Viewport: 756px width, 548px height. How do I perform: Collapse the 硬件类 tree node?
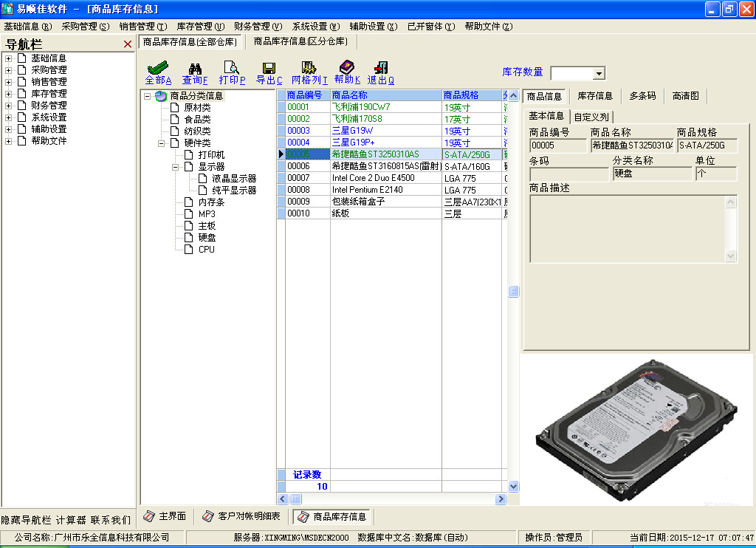coord(162,143)
